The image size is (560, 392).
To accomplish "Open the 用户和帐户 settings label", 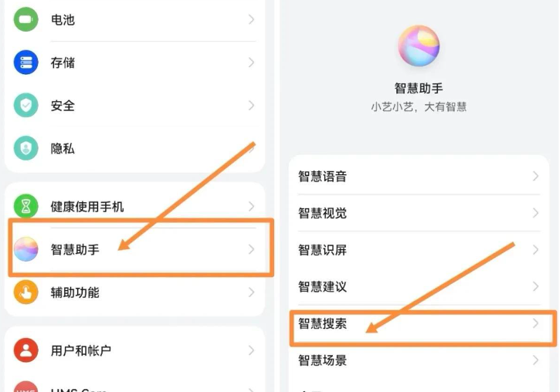I will pyautogui.click(x=80, y=350).
